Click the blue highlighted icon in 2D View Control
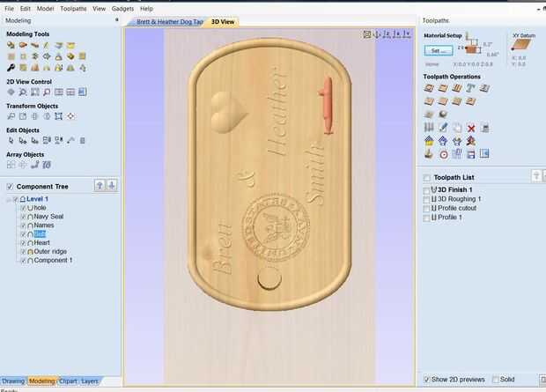 [83, 92]
